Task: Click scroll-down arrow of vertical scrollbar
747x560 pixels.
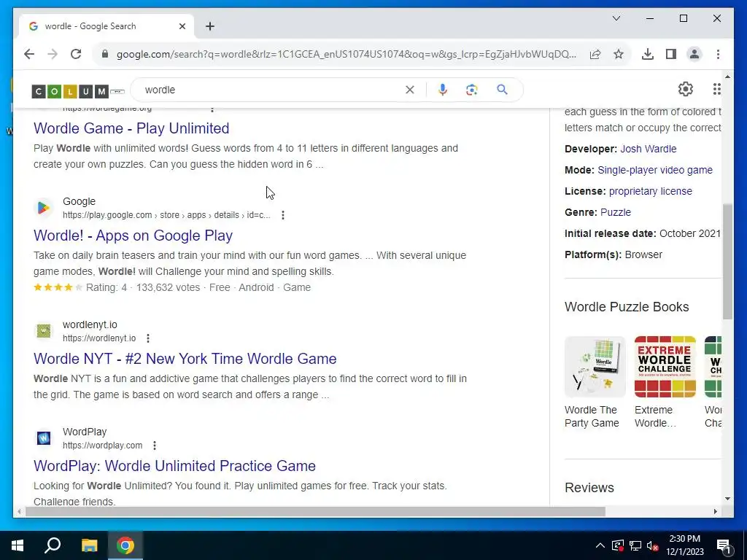Action: pyautogui.click(x=727, y=499)
